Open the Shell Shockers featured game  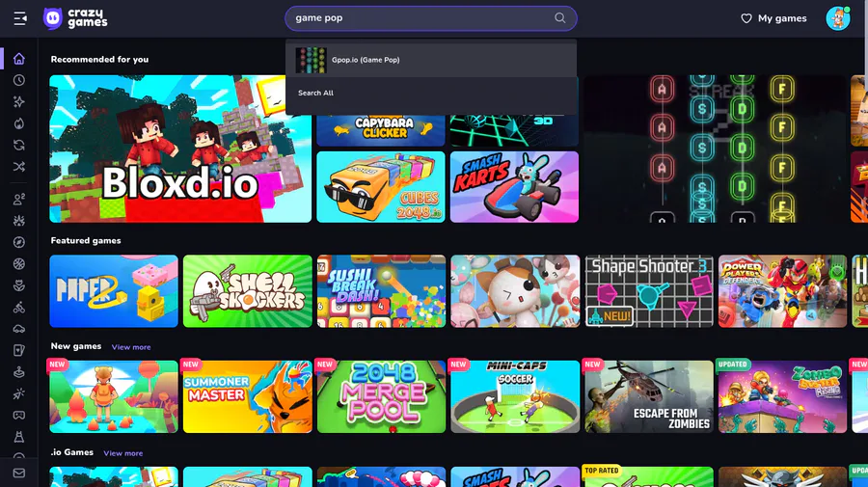(x=248, y=291)
